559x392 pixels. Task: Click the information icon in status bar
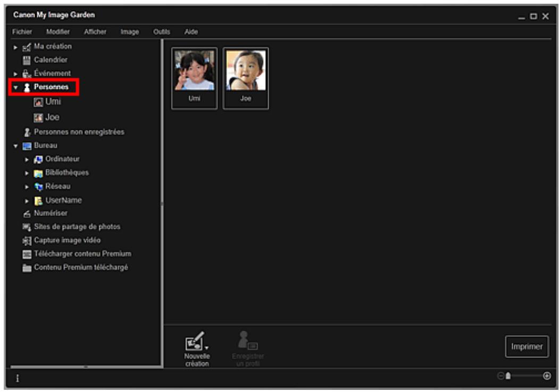(17, 378)
